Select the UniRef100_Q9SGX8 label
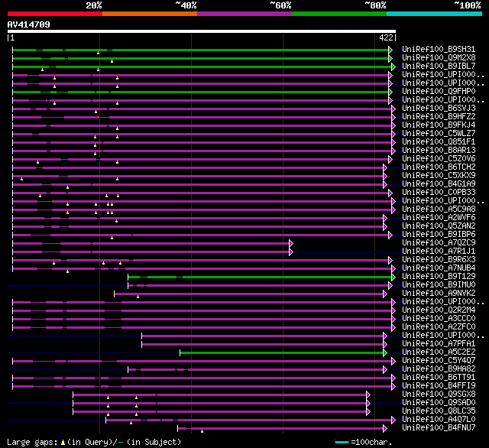This screenshot has height=448, width=489. click(439, 394)
